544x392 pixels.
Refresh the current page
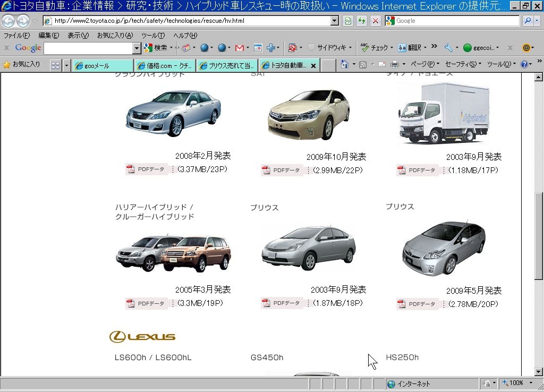(362, 21)
